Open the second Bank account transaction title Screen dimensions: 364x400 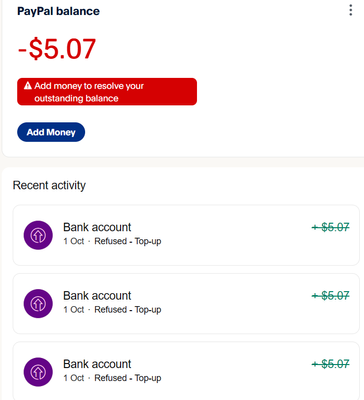point(97,296)
